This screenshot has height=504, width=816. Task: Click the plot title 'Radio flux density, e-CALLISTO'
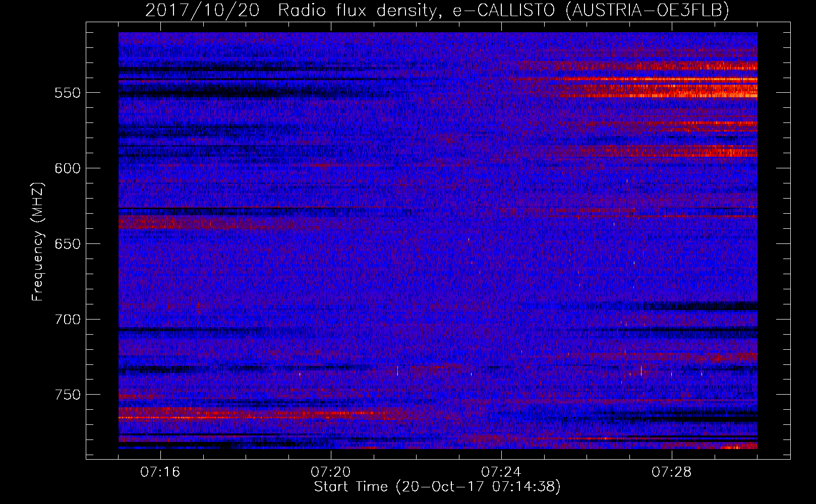(417, 10)
